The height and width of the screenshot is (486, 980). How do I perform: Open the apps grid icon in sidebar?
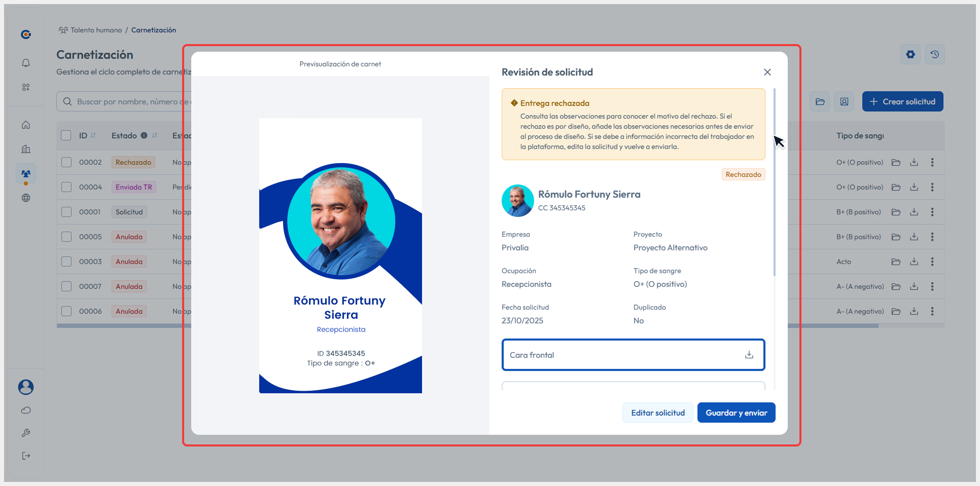pos(26,87)
